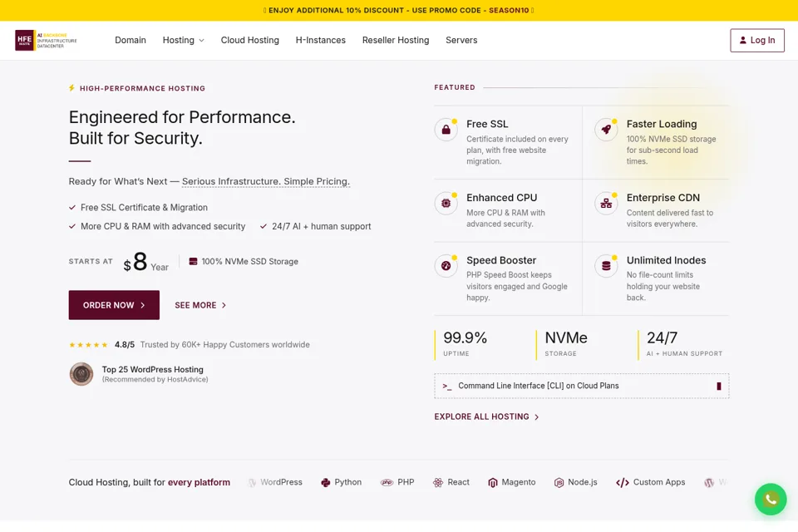Click the PHP platform icon

pyautogui.click(x=387, y=483)
